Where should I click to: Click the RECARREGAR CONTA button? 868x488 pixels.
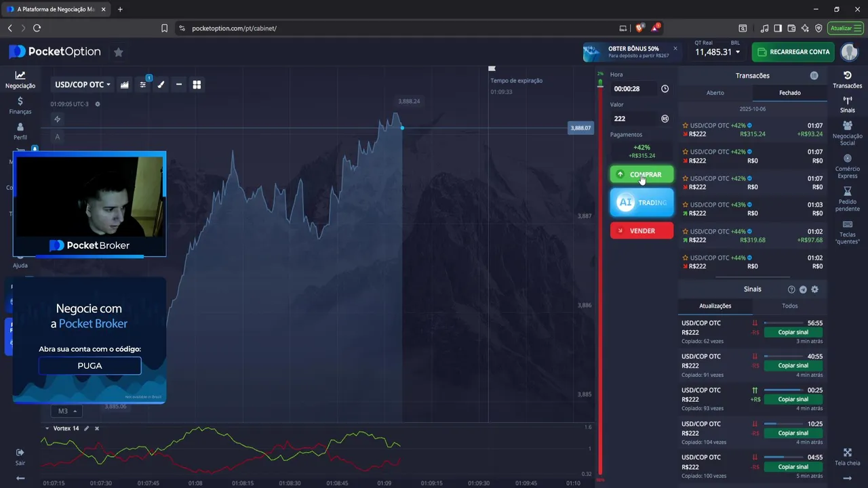pos(793,52)
